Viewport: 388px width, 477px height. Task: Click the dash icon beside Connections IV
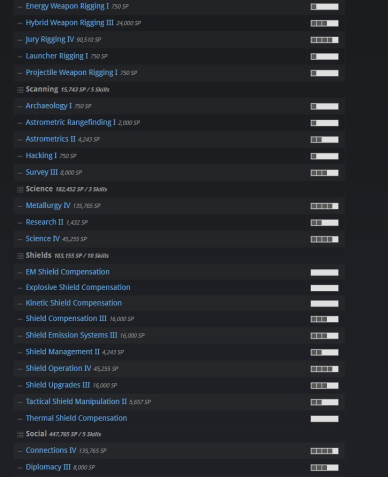click(20, 451)
